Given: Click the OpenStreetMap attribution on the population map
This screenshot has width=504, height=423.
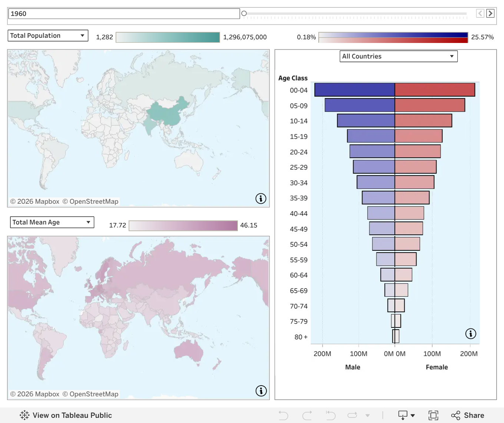Looking at the screenshot, I should 90,201.
